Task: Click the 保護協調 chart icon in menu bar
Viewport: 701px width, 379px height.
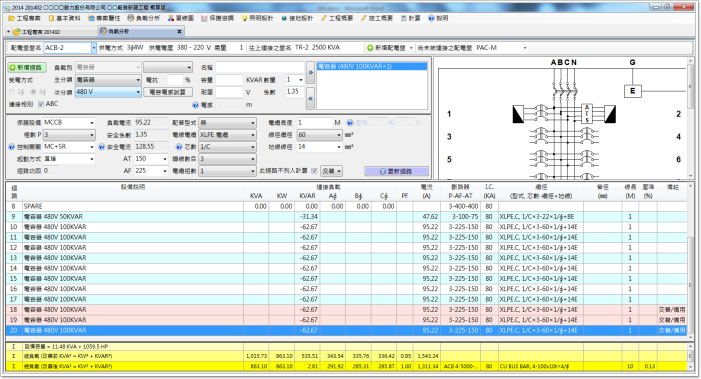Action: point(204,18)
